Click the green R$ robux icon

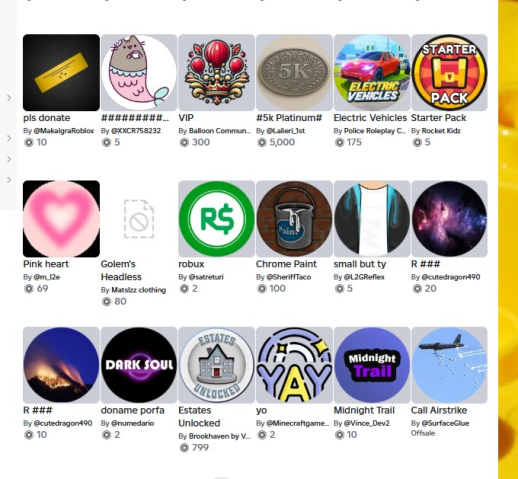217,219
